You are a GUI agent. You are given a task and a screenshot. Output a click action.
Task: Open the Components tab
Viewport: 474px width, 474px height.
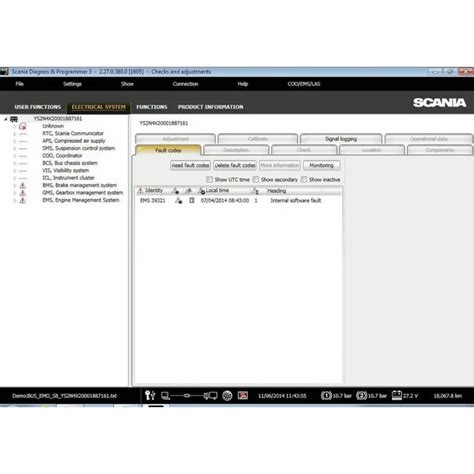pyautogui.click(x=440, y=150)
